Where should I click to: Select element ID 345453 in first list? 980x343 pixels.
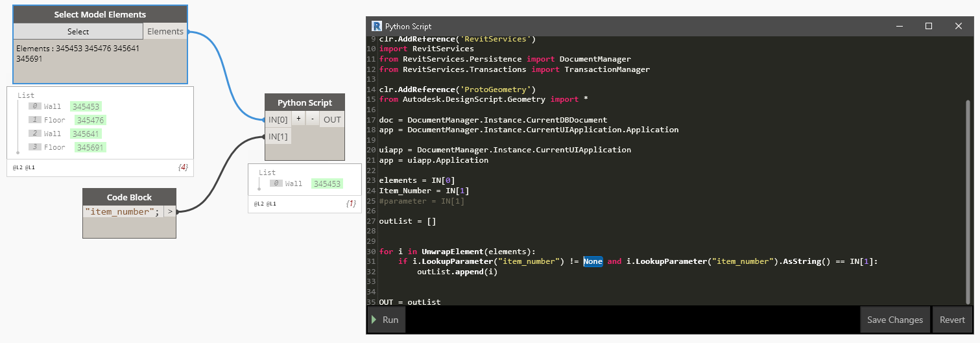coord(86,106)
